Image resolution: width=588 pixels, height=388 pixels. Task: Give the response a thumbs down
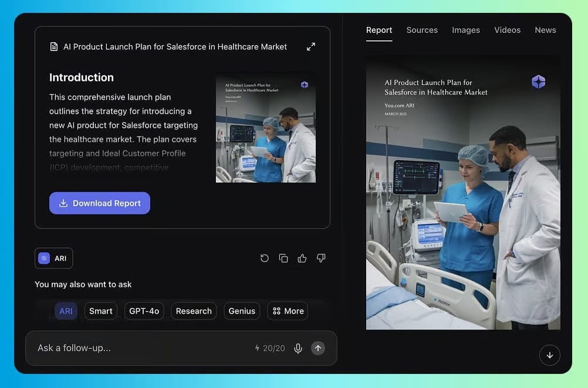tap(321, 258)
